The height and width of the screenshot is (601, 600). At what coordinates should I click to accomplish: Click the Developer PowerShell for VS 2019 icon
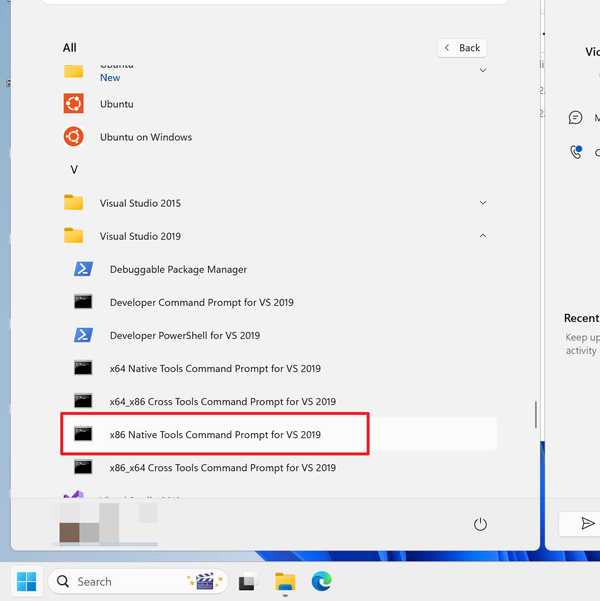83,335
